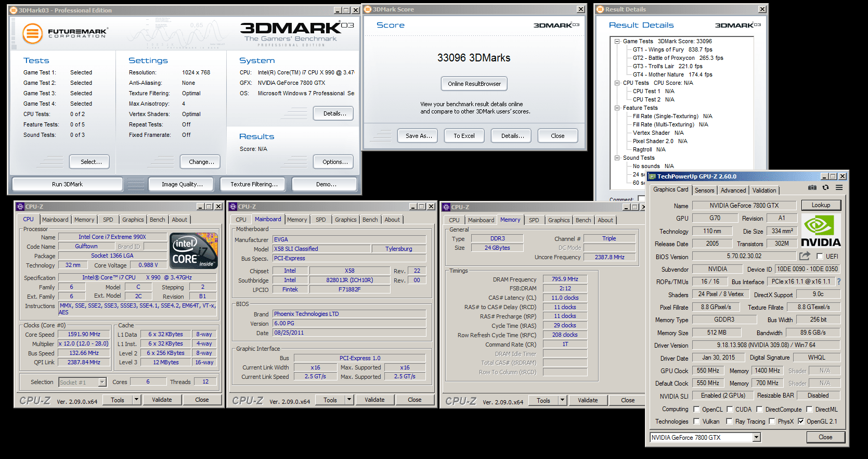Open Tools dropdown arrow in Memory window
The width and height of the screenshot is (868, 459).
(x=563, y=400)
